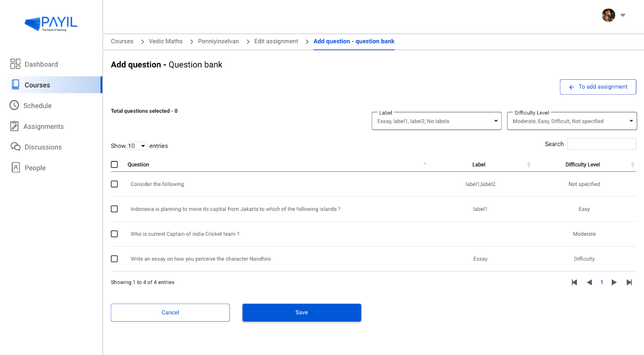Click the 'Not specified' difficulty cell

584,184
